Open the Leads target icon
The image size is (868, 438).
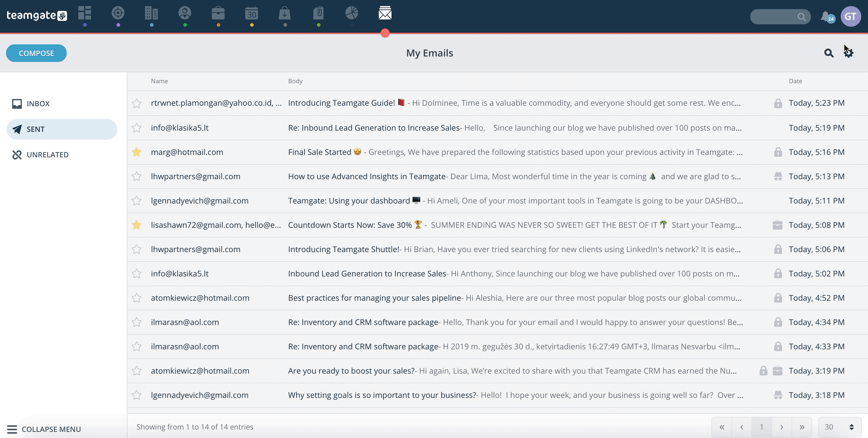118,13
